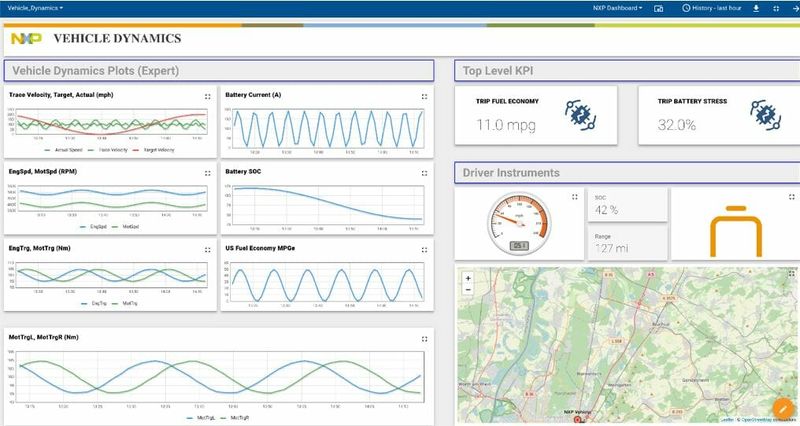The height and width of the screenshot is (426, 800).
Task: Click the orange pencil edit button
Action: [781, 406]
